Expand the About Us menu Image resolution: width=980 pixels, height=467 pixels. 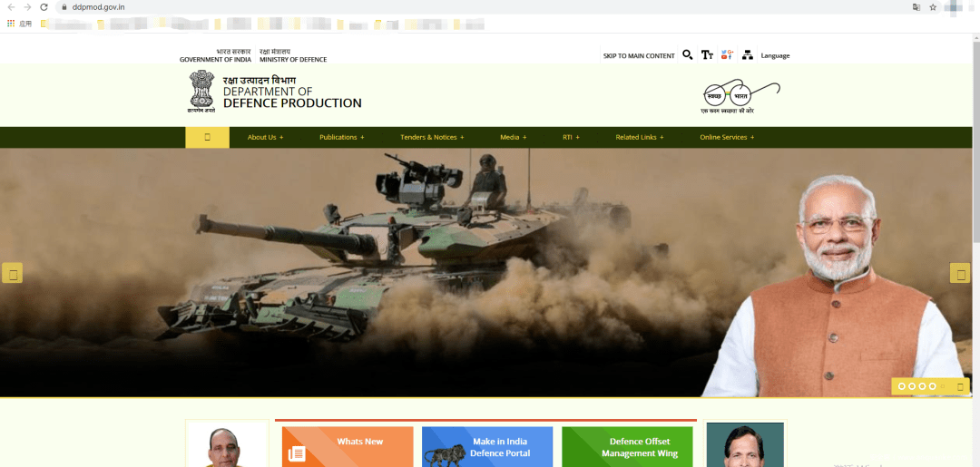tap(266, 137)
